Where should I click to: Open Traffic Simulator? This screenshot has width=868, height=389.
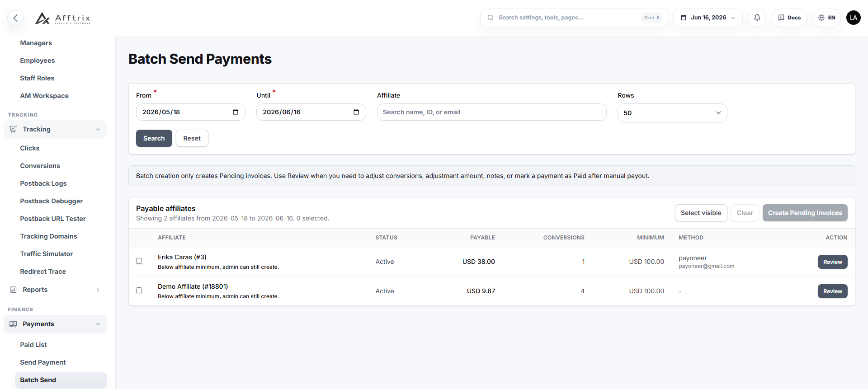(x=47, y=254)
